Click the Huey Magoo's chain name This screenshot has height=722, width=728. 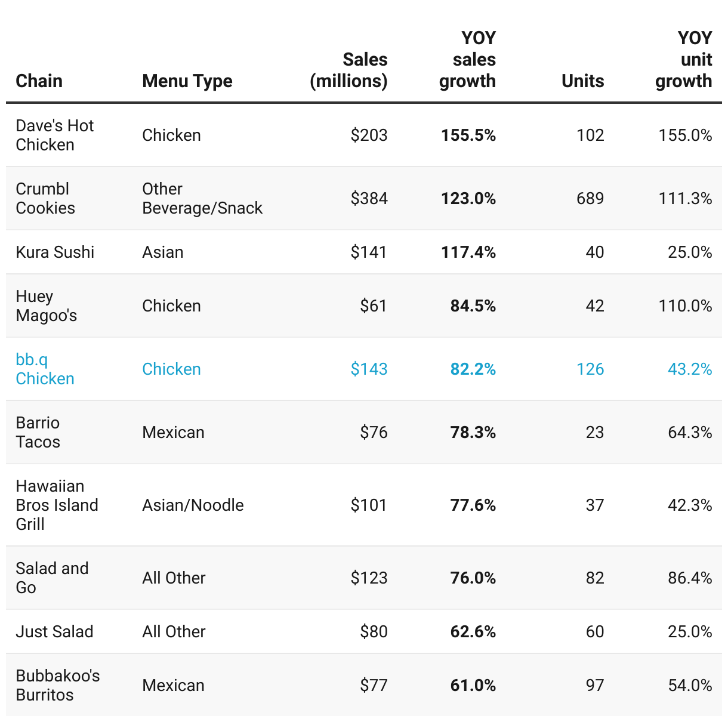[x=46, y=306]
